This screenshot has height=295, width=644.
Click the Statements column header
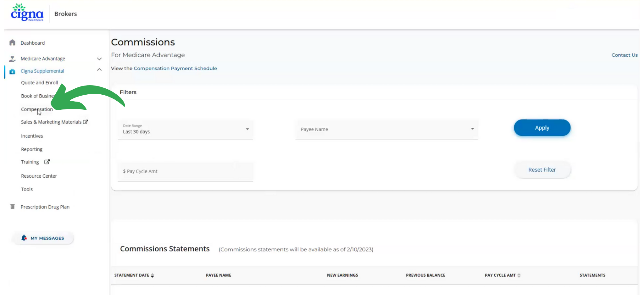pos(592,275)
